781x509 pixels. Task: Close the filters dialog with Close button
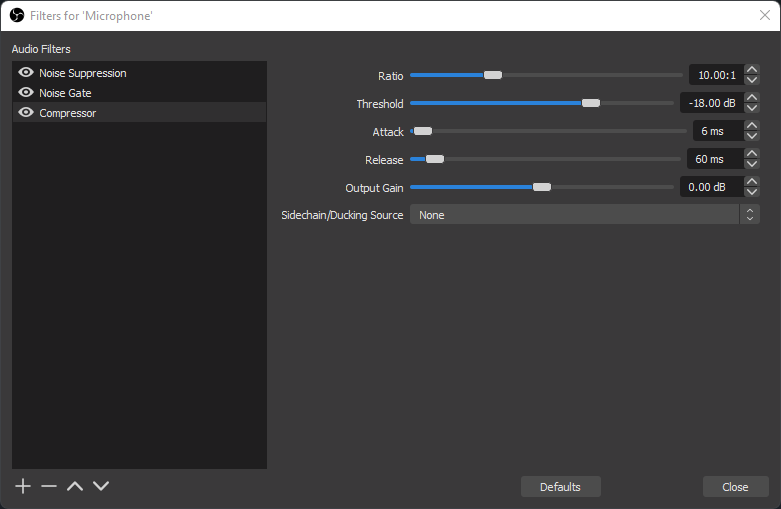click(x=735, y=487)
